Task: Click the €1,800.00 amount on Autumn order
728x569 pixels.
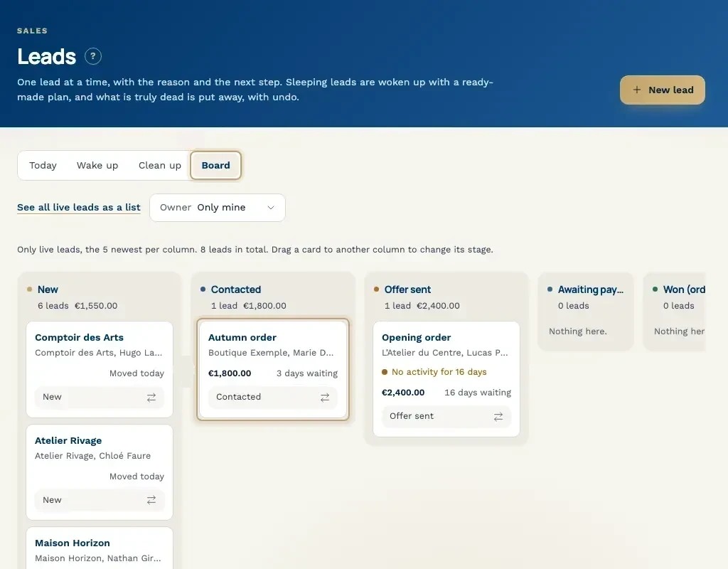Action: coord(230,373)
